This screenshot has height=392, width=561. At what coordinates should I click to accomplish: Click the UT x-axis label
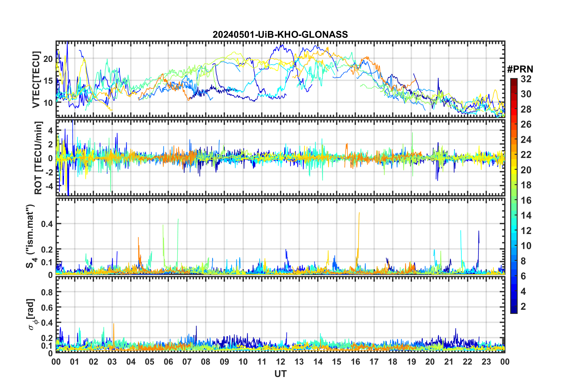[x=280, y=374]
